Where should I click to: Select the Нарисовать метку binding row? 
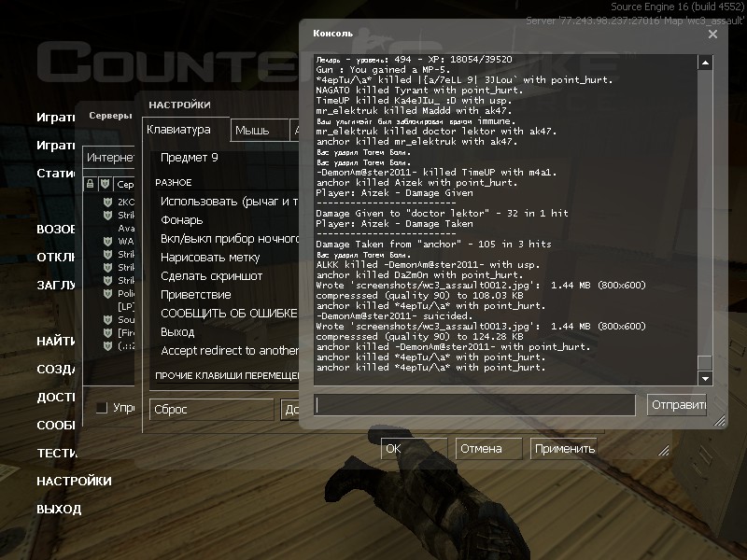point(226,258)
